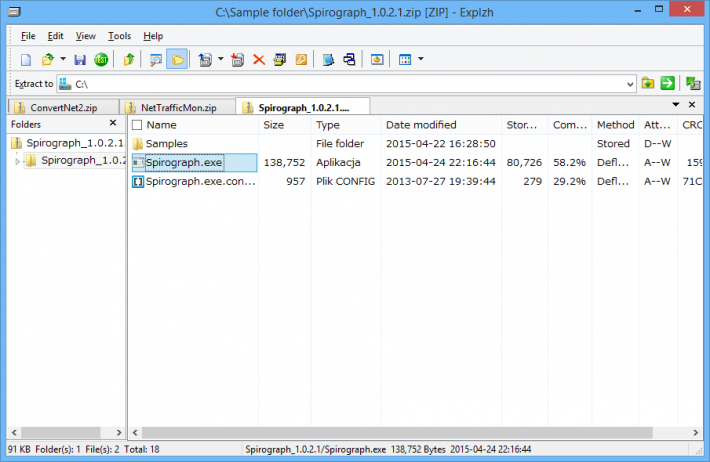
Task: Open the Tools menu
Action: (120, 36)
